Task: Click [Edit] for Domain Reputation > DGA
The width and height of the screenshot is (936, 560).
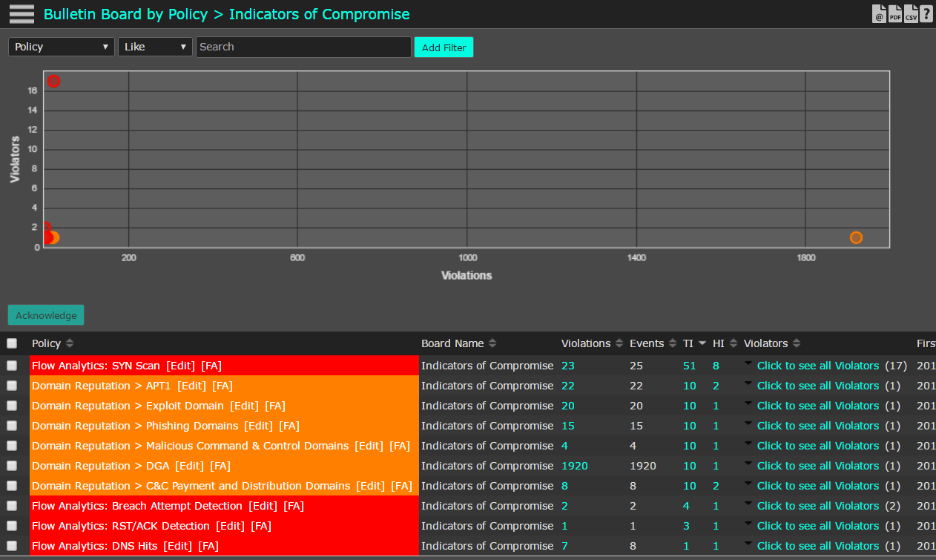Action: (190, 466)
